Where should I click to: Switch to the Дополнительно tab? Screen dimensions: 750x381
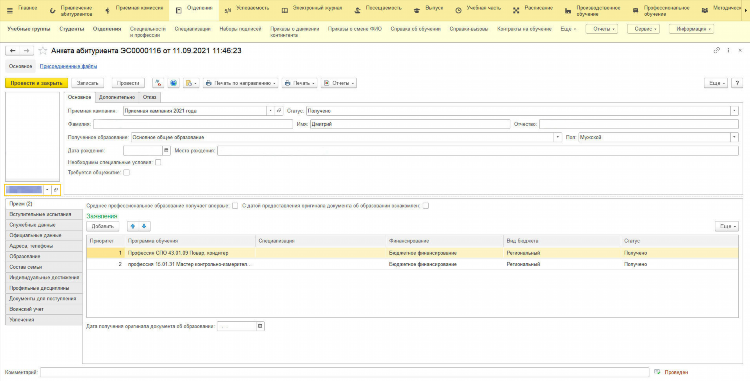116,97
